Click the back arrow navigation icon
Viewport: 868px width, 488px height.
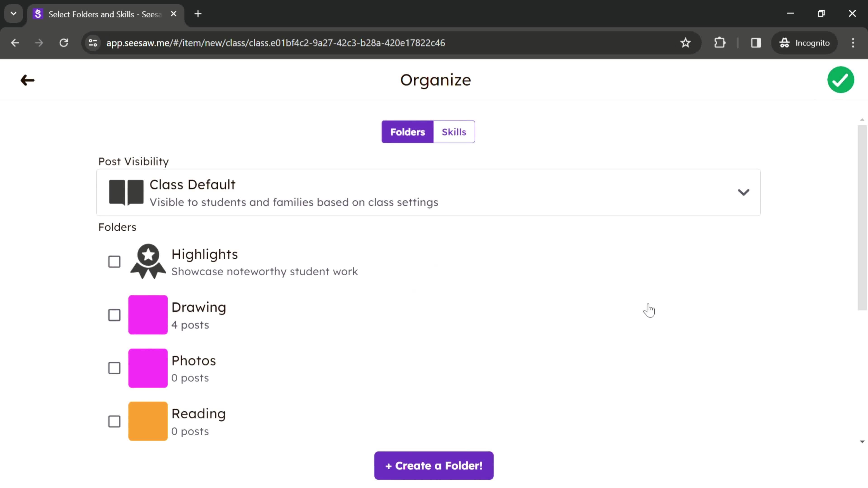(x=27, y=80)
